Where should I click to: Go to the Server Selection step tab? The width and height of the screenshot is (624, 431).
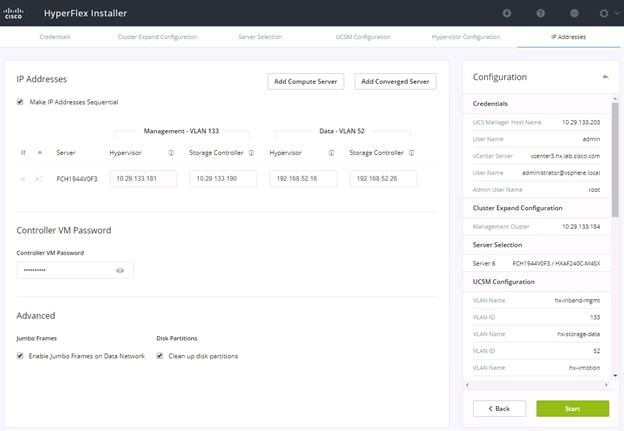click(260, 37)
